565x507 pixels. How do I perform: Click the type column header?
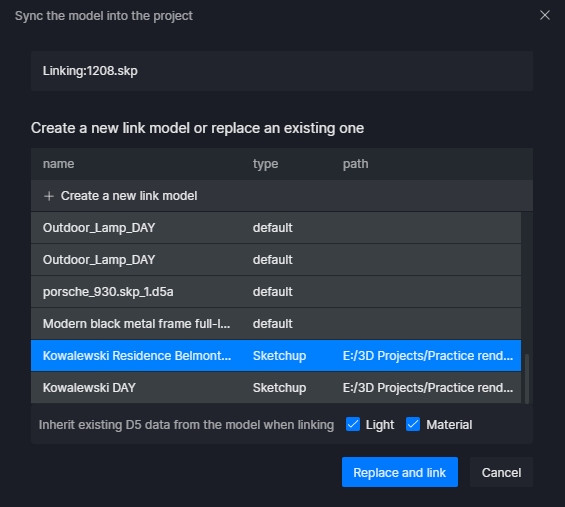(265, 164)
